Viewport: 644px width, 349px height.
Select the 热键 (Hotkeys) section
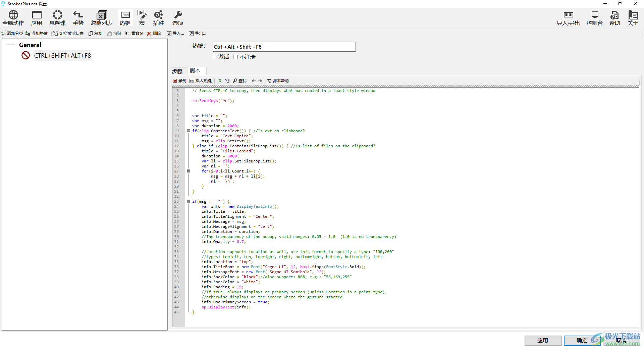pos(125,18)
